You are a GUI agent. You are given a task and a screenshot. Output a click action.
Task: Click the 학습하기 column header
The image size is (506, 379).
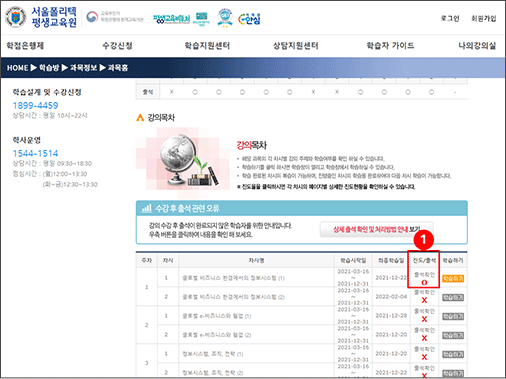[453, 260]
